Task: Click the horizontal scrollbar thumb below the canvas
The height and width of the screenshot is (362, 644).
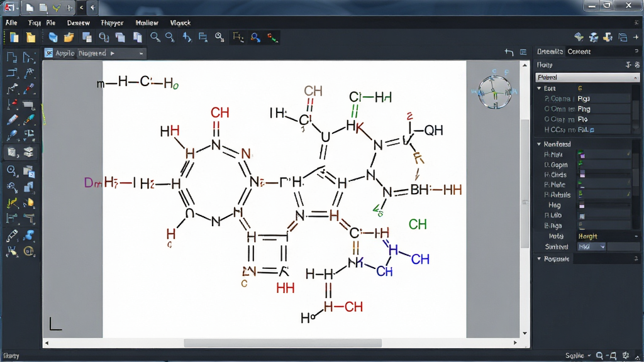Action: coord(282,343)
